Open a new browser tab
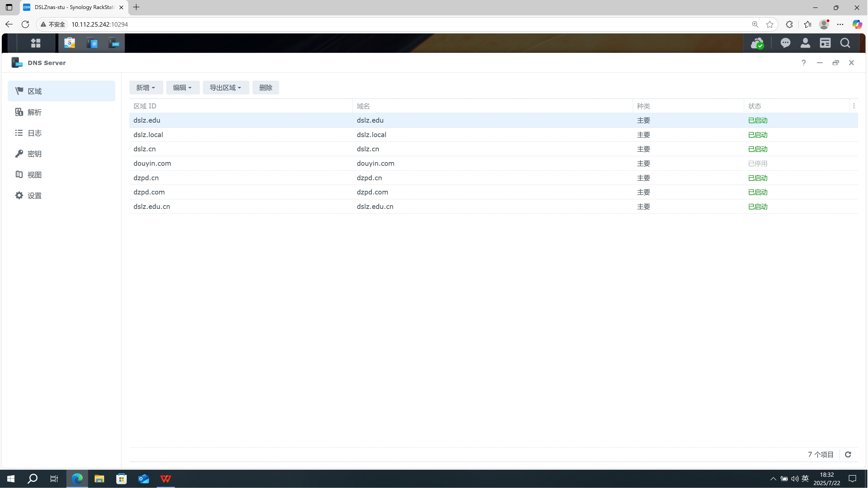This screenshot has height=488, width=868. pos(136,7)
